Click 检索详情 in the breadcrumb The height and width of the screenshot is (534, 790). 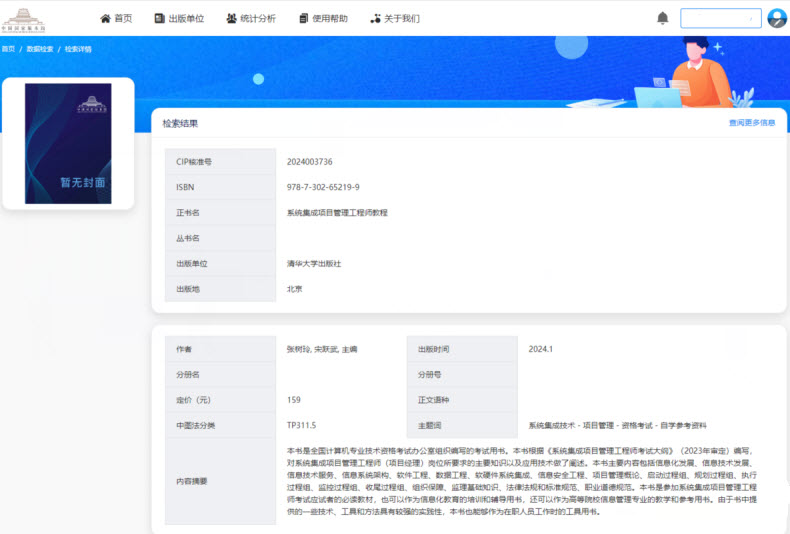78,49
